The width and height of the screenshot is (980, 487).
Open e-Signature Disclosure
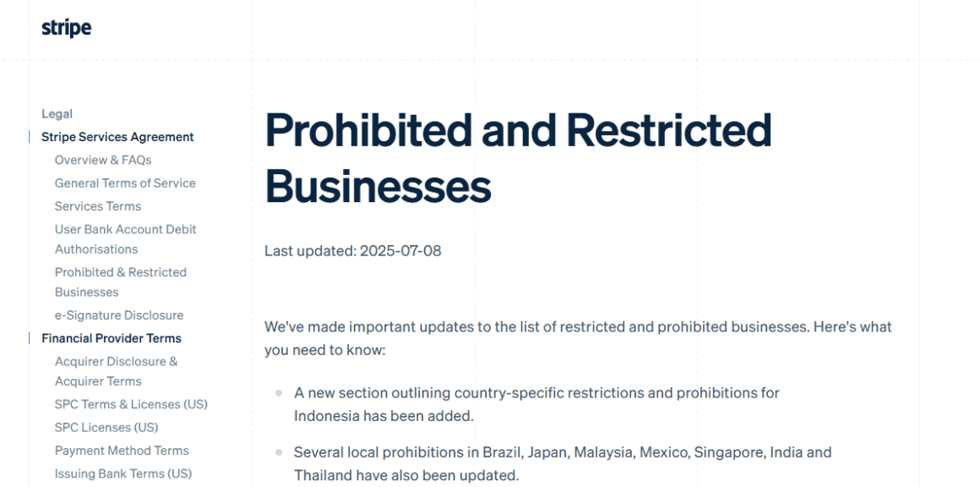coord(118,315)
